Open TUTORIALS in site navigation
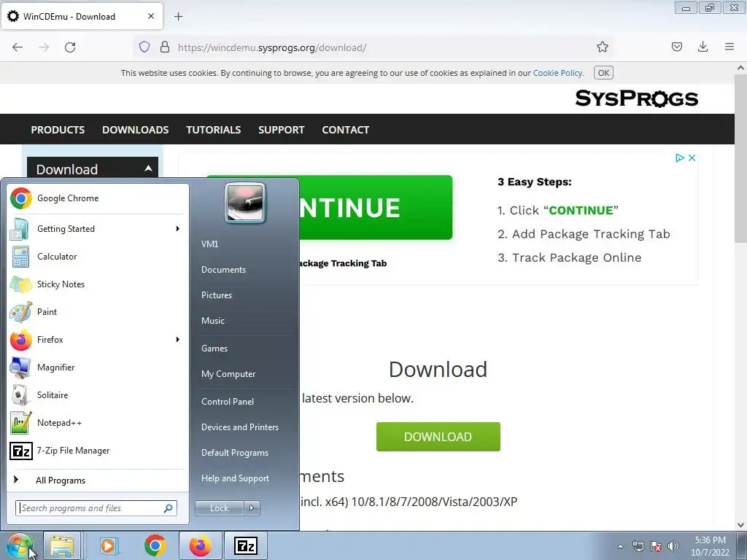 [x=214, y=130]
